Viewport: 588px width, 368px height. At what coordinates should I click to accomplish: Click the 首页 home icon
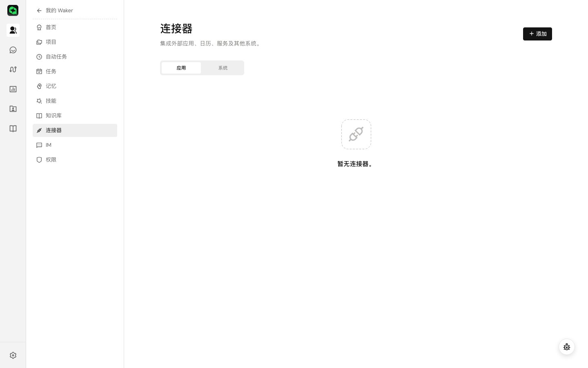click(x=39, y=27)
